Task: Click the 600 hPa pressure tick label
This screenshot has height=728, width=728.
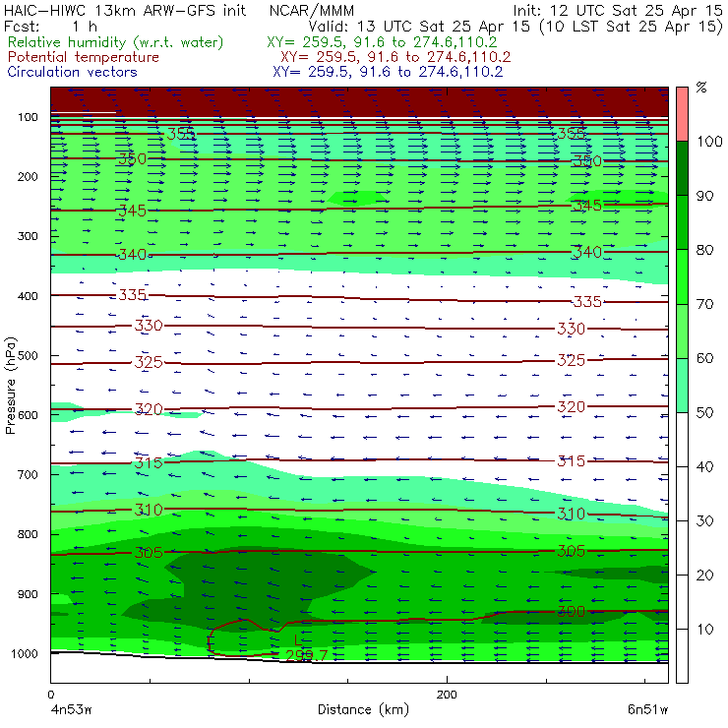Action: 28,415
